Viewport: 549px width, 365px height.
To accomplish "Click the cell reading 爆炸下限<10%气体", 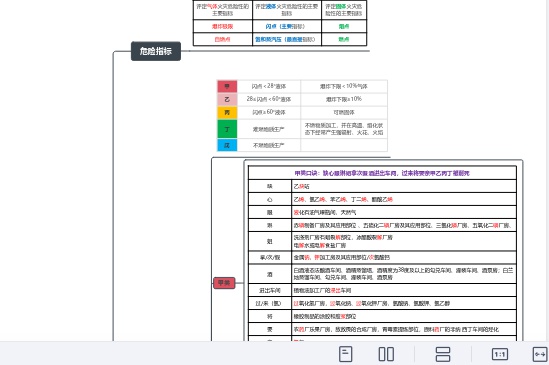I will tap(344, 86).
